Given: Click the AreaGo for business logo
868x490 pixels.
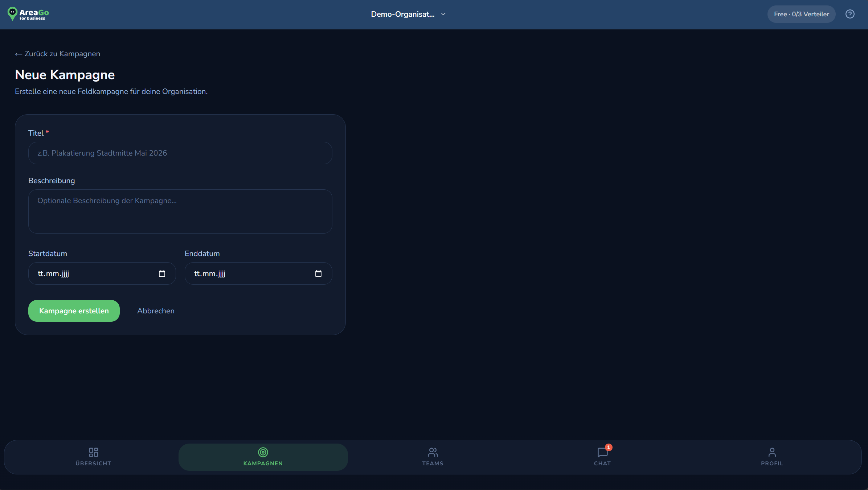Looking at the screenshot, I should pyautogui.click(x=28, y=14).
